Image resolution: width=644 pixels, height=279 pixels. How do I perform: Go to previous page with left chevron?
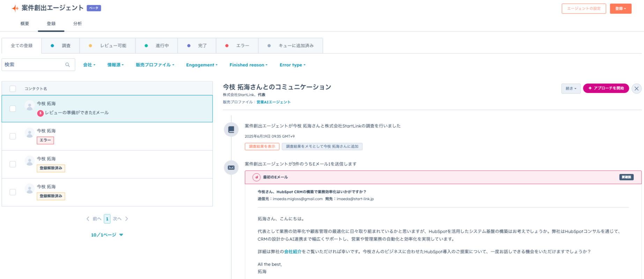point(88,219)
